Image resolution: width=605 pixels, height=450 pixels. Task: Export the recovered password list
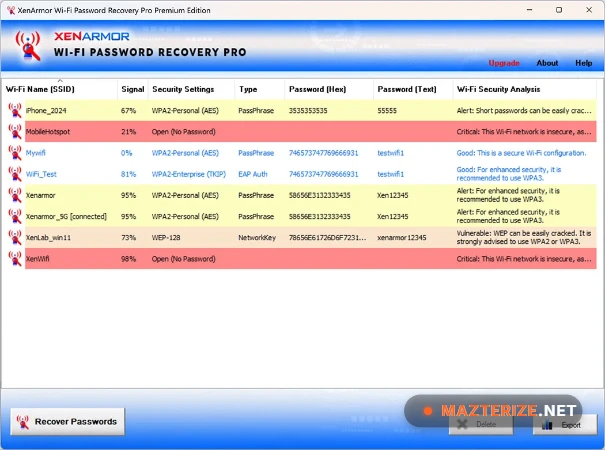564,425
